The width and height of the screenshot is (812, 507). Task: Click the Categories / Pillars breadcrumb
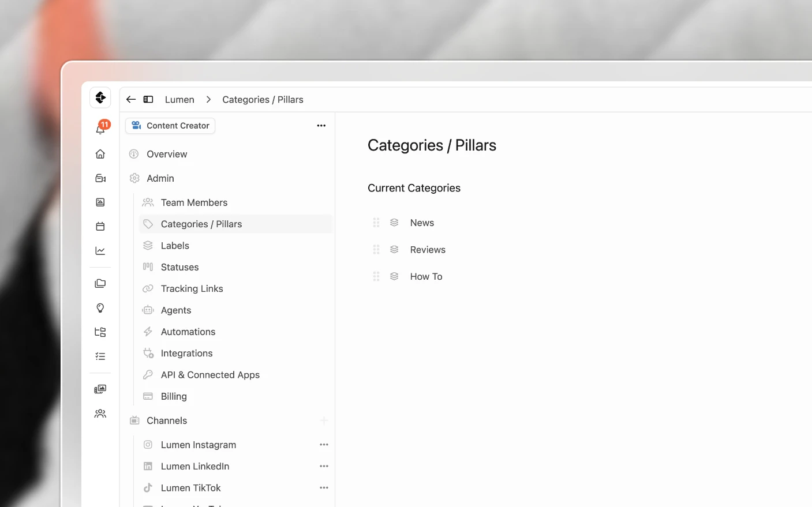[x=263, y=100]
